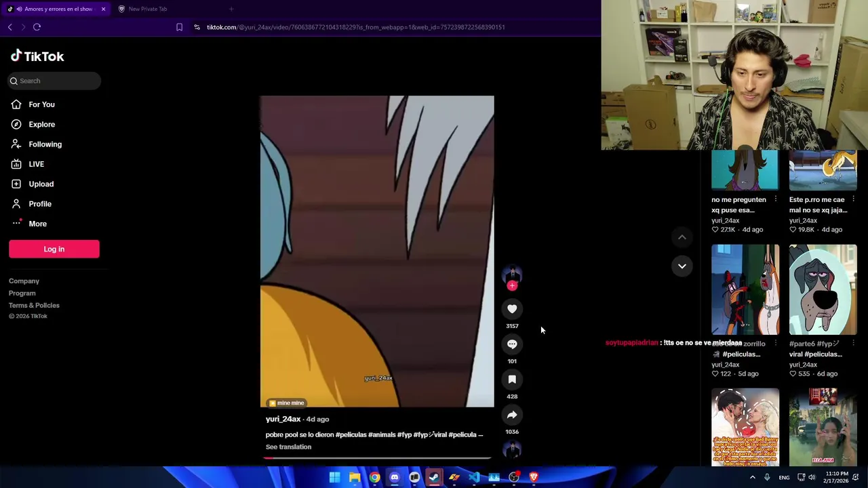Switch to New Private Tab

[x=147, y=9]
